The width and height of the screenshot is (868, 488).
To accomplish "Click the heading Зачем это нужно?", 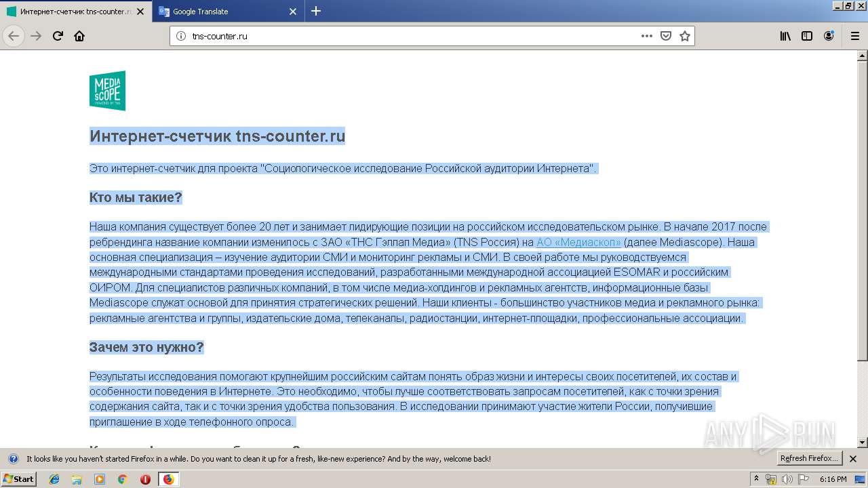I will [x=146, y=347].
